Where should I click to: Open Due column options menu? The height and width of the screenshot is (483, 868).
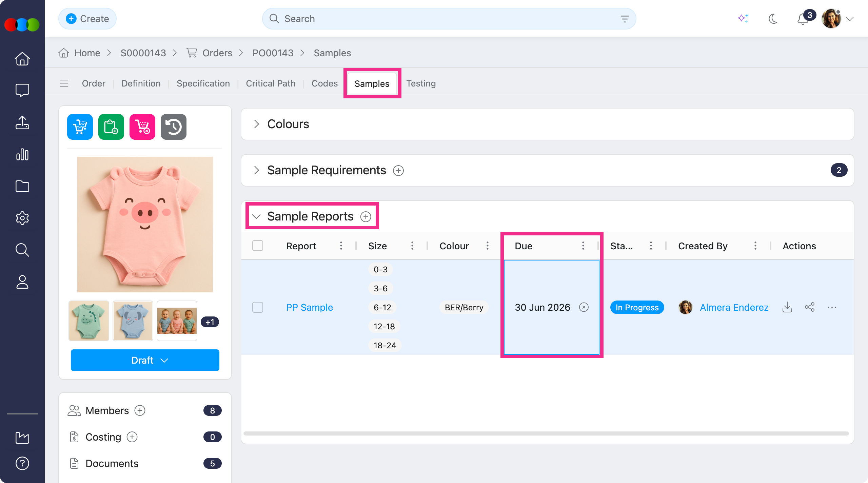(583, 246)
